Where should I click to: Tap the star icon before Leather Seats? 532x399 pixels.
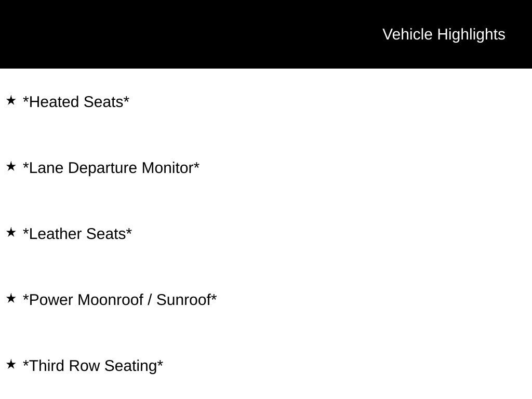pyautogui.click(x=11, y=232)
